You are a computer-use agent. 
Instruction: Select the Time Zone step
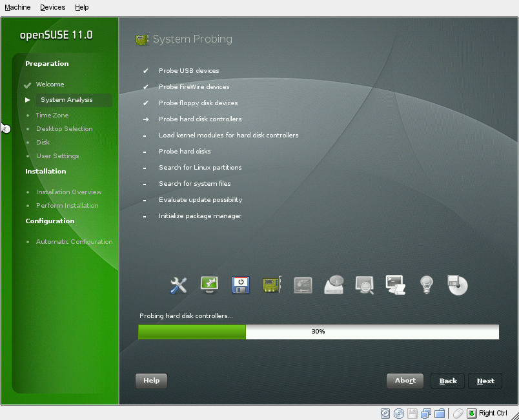point(52,115)
